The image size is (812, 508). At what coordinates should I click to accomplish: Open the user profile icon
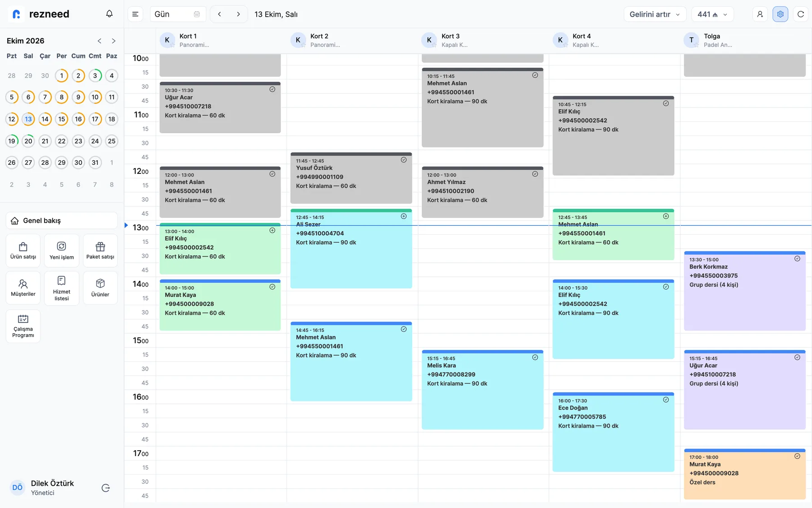click(x=760, y=14)
